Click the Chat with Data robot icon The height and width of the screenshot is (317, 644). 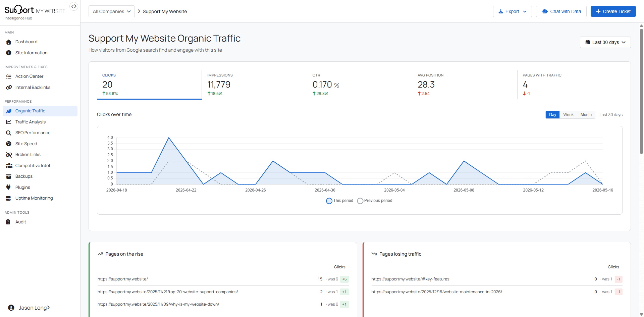(x=545, y=11)
